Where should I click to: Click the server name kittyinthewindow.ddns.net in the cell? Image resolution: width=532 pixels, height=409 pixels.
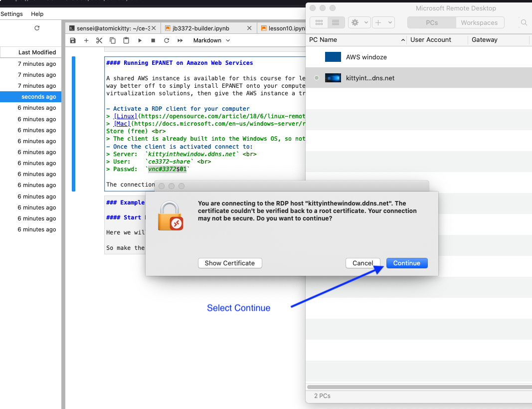tap(191, 154)
